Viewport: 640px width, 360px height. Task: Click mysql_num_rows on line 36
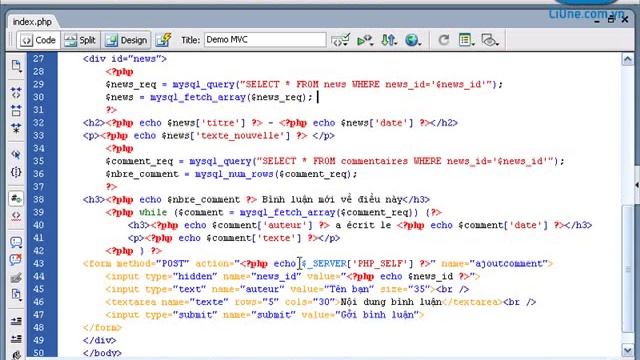coord(234,174)
